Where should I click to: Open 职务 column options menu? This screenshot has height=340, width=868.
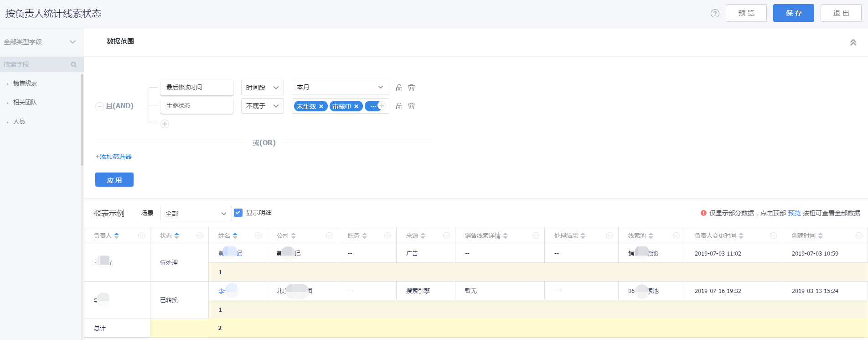[x=387, y=235]
